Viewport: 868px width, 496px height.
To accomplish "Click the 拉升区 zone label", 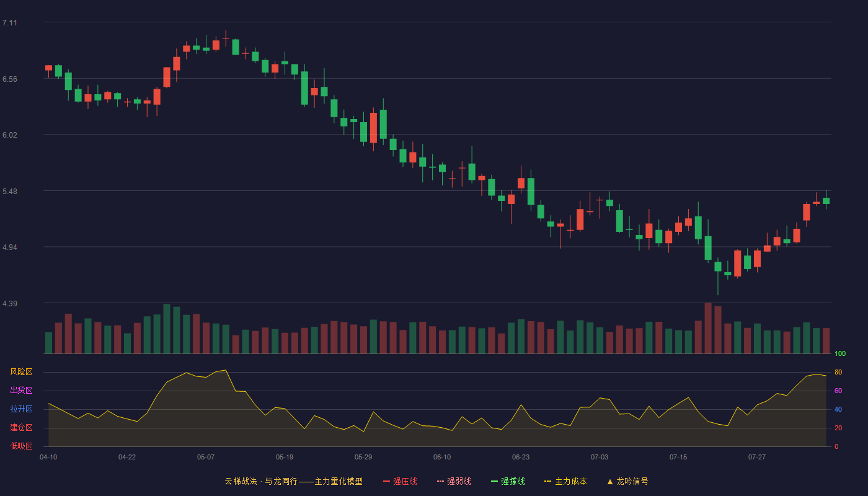I will point(21,409).
